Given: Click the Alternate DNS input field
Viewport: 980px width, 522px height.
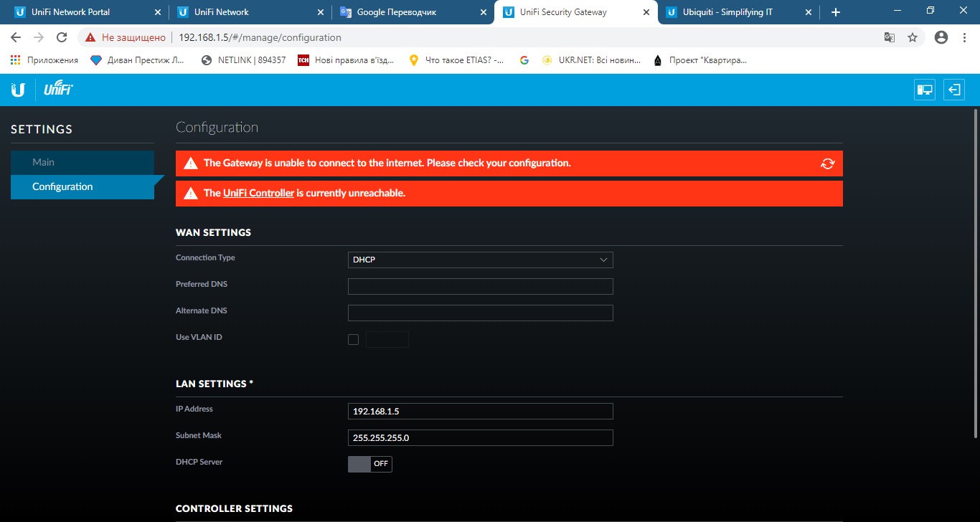Looking at the screenshot, I should (x=481, y=313).
